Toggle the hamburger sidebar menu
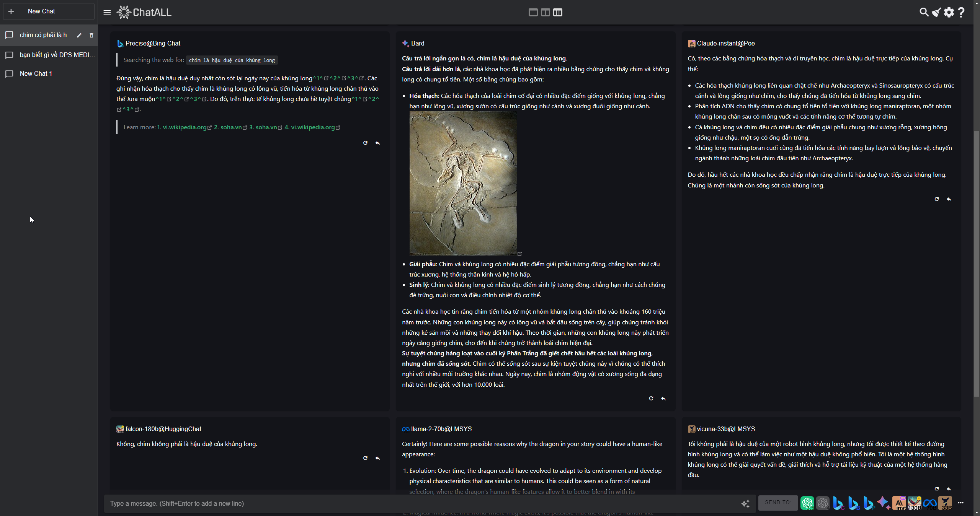The width and height of the screenshot is (980, 516). click(107, 12)
